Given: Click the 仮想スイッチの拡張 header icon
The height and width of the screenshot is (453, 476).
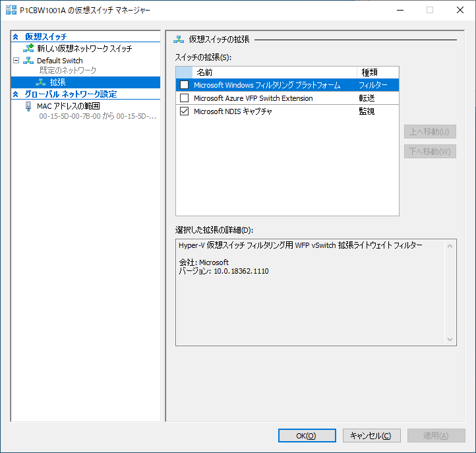Looking at the screenshot, I should coord(179,40).
